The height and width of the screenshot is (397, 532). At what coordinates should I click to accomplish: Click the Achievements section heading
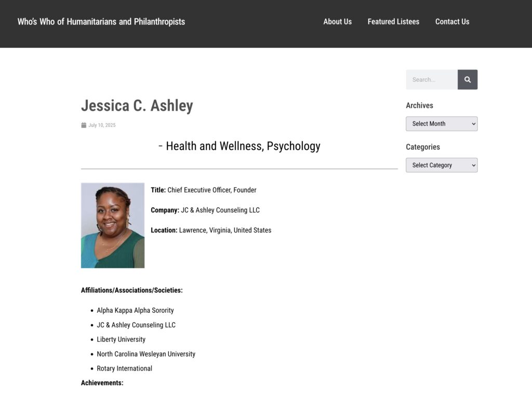point(102,383)
